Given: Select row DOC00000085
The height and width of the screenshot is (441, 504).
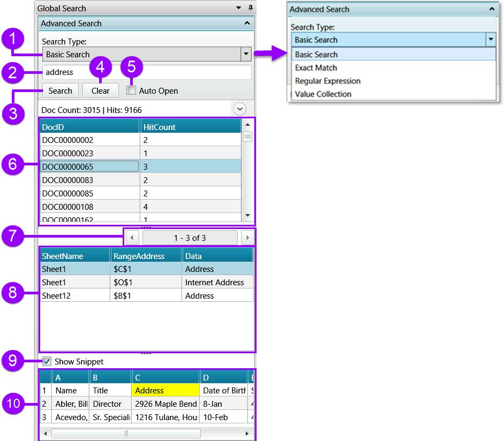Looking at the screenshot, I should [140, 193].
